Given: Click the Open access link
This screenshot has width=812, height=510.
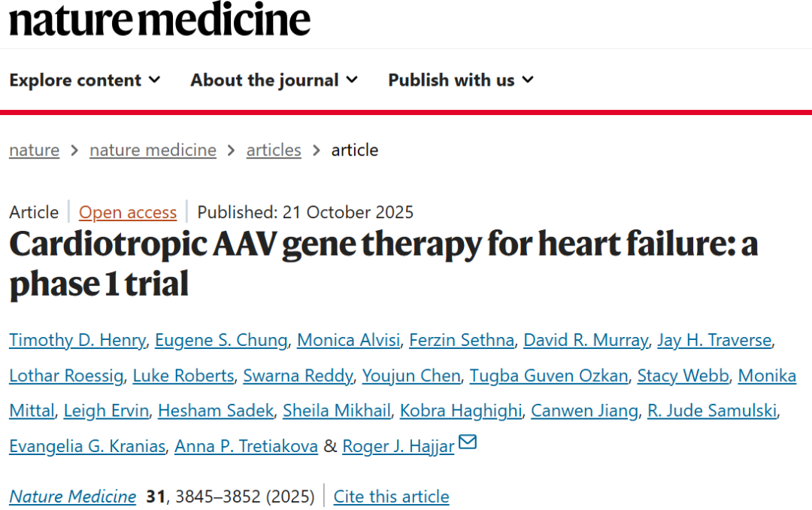Looking at the screenshot, I should coord(128,213).
